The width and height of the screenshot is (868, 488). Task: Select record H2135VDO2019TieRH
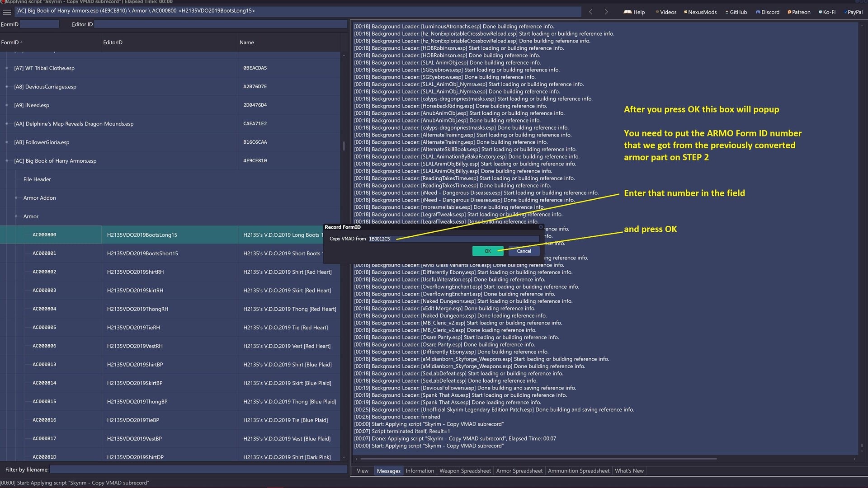coord(170,328)
